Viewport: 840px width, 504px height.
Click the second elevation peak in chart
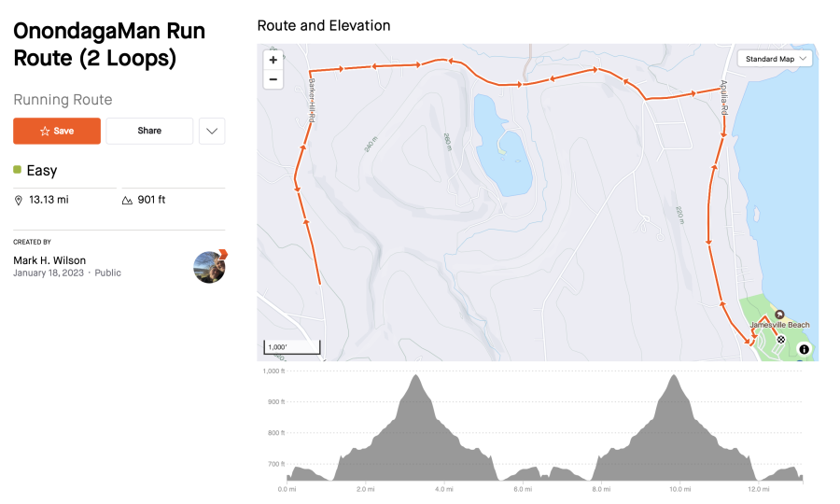point(672,378)
